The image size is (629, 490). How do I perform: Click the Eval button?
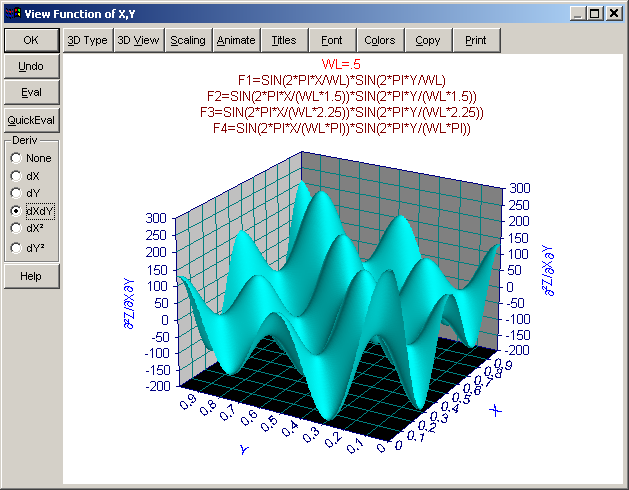click(32, 92)
